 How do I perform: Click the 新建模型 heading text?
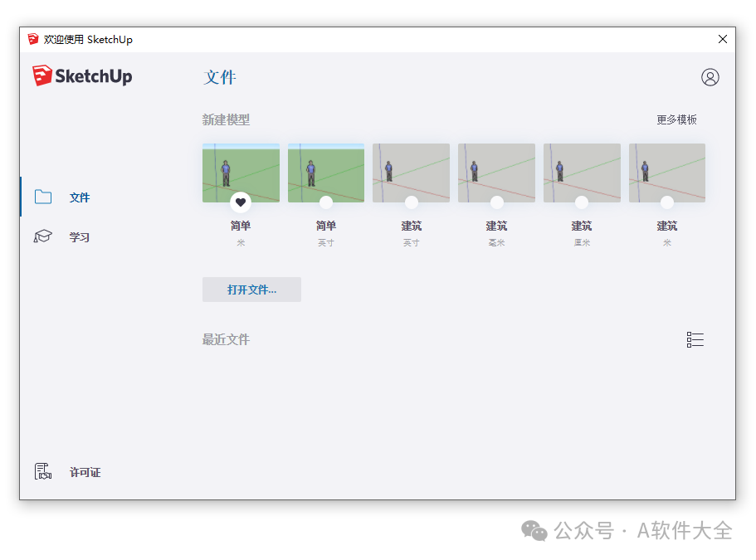point(226,119)
